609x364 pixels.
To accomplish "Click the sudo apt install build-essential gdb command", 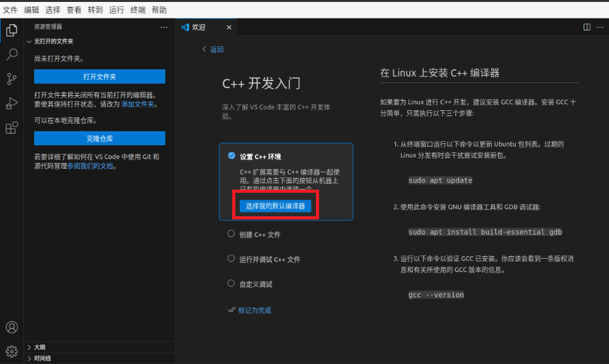I will 485,231.
